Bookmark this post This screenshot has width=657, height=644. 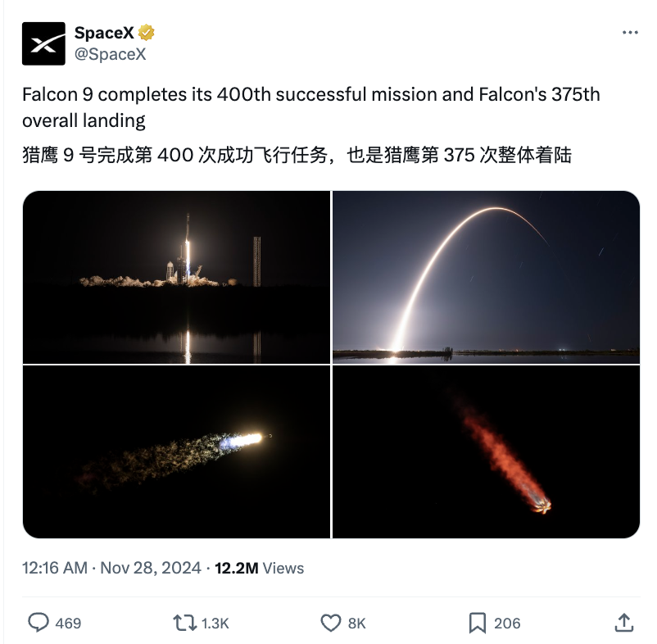coord(478,623)
